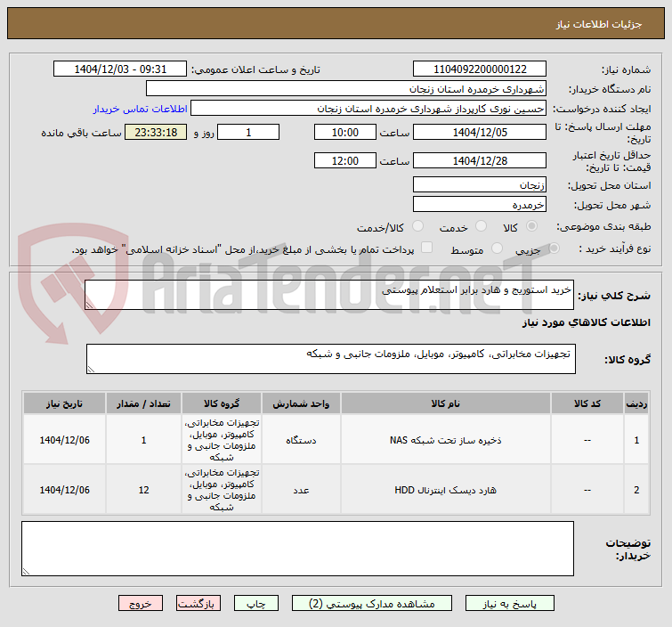Click the remaining days field showing 1
Screen dimensions: 672x627
tap(248, 132)
